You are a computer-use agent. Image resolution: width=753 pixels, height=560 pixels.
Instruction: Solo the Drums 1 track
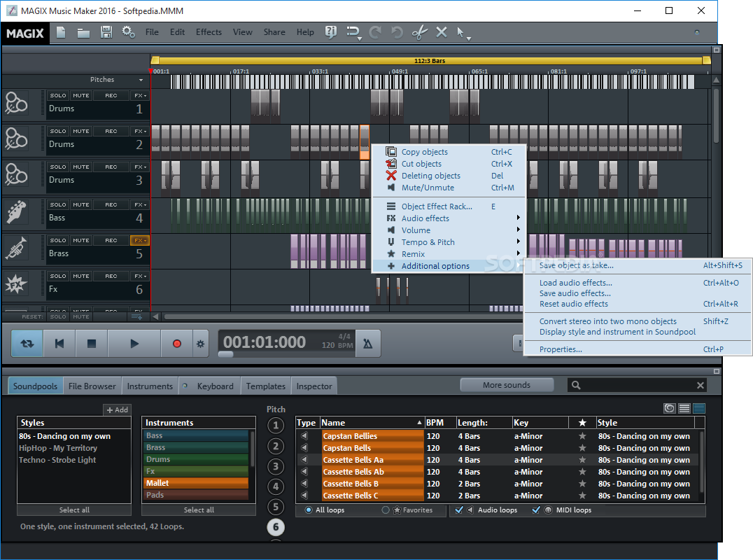coord(58,96)
